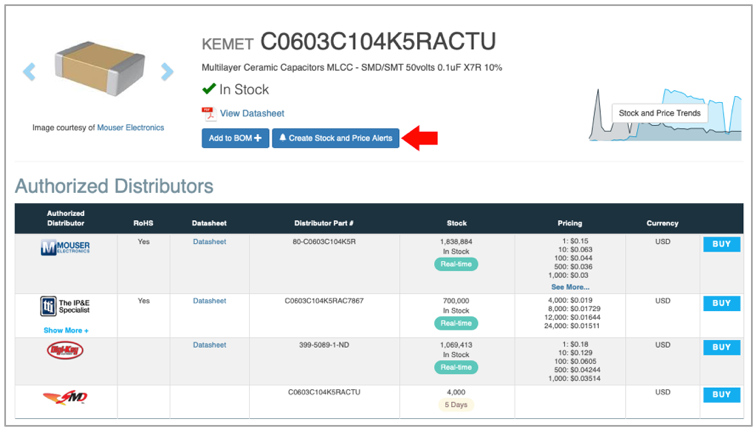Click Create Stock and Price Alerts button
This screenshot has height=429, width=756.
click(336, 138)
